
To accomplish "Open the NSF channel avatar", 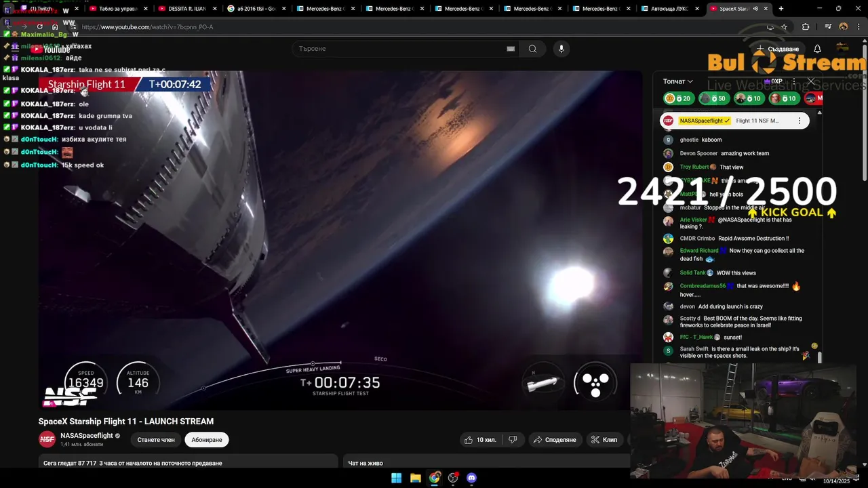I will coord(47,439).
